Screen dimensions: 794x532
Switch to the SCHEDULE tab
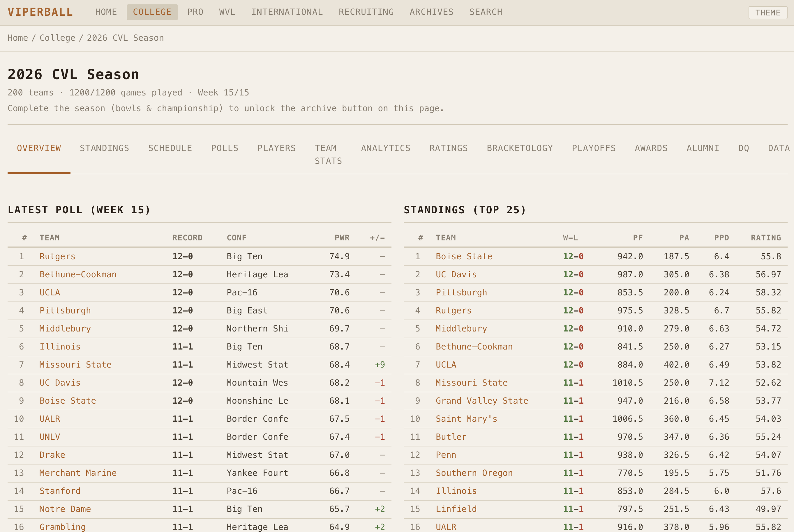tap(170, 148)
